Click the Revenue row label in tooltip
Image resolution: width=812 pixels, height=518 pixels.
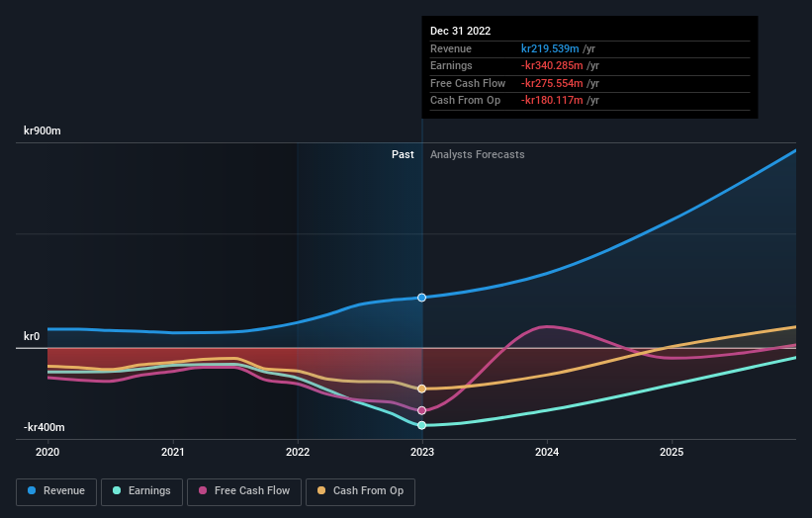point(451,48)
